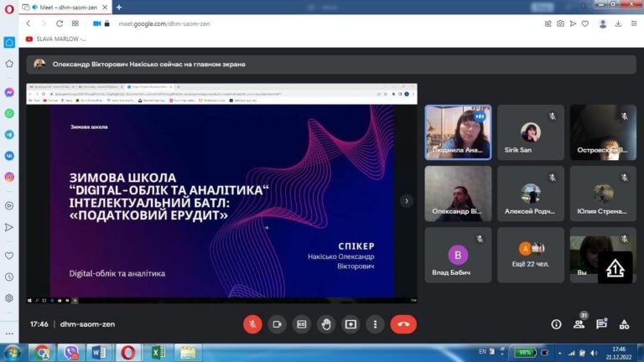Raise hand in the meeting
644x362 pixels.
(x=326, y=324)
